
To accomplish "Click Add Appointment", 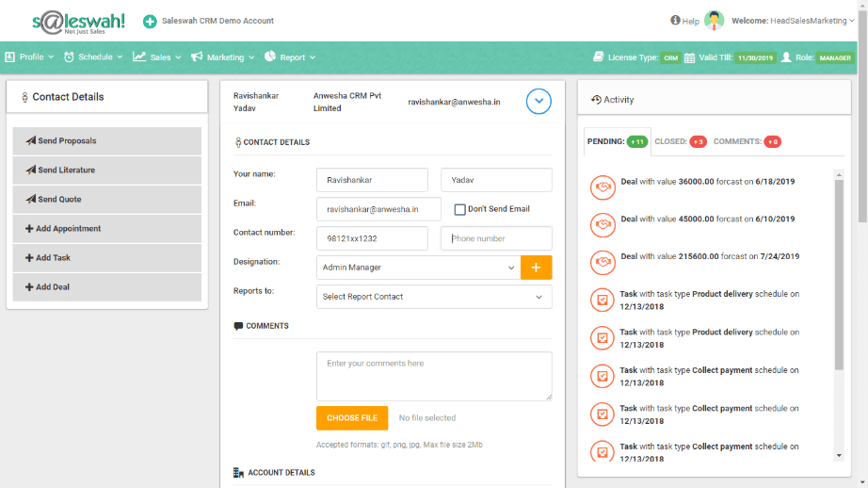I will pyautogui.click(x=106, y=229).
